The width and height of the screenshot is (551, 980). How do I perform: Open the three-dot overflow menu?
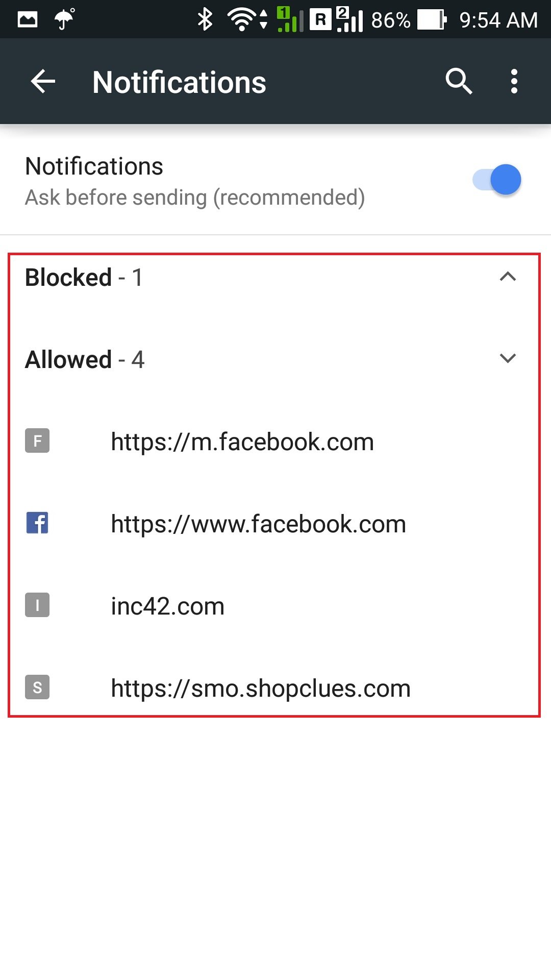coord(514,82)
